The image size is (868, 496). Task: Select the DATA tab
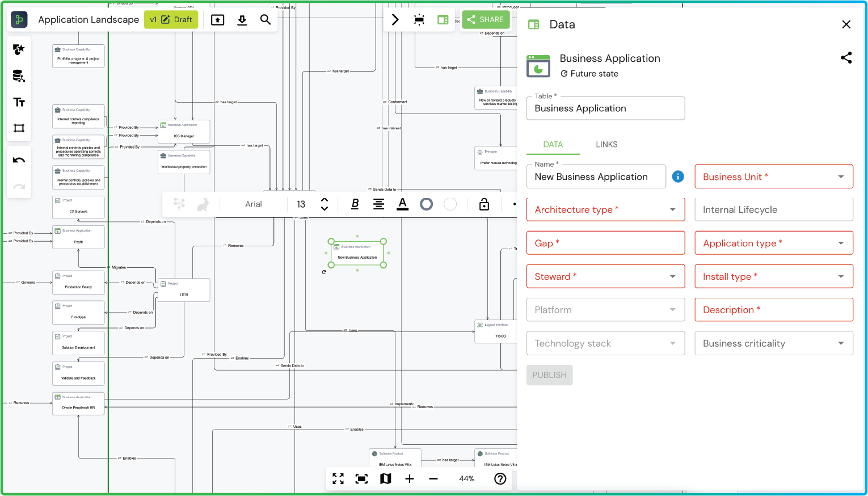click(x=553, y=145)
